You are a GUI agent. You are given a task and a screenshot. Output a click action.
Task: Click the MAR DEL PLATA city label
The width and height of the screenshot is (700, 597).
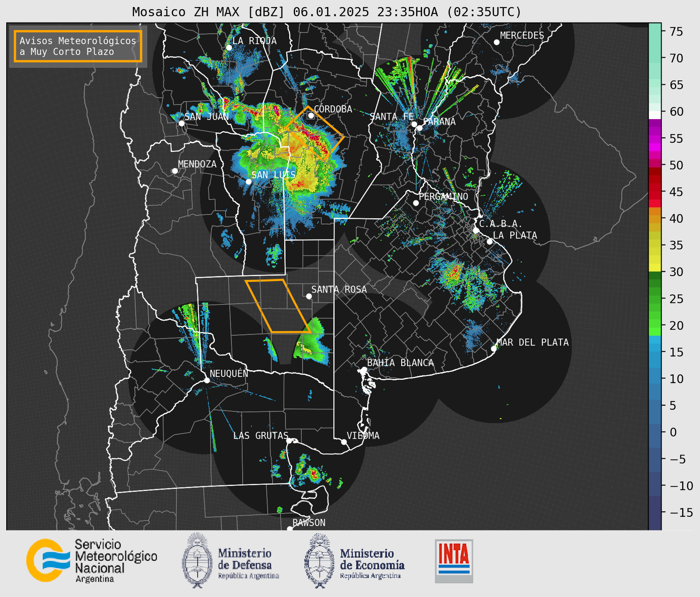(x=533, y=343)
